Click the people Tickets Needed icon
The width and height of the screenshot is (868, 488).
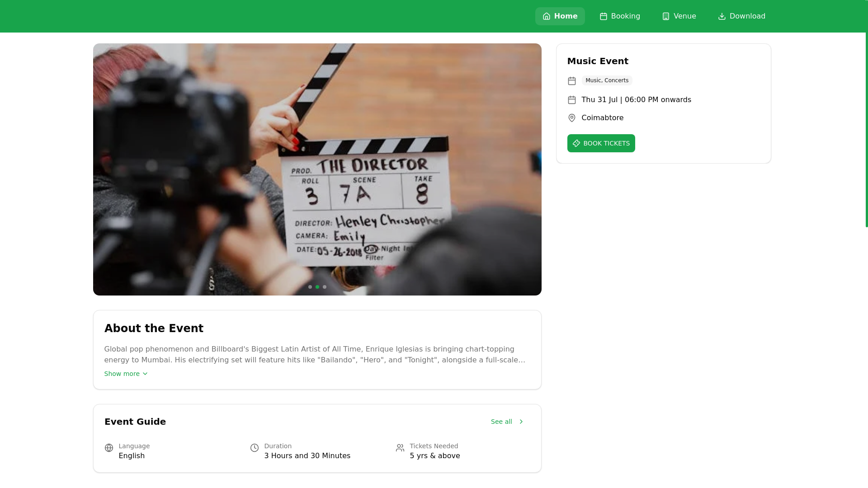pos(400,448)
